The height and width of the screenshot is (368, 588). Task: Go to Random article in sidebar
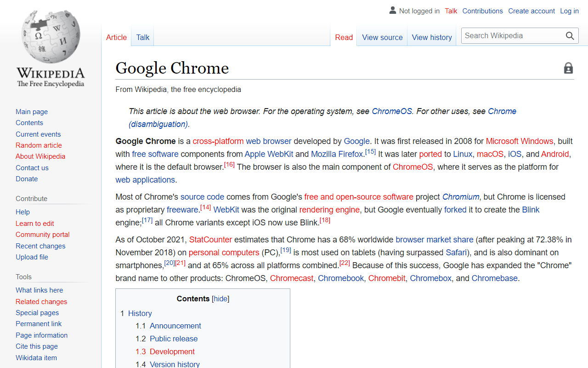click(x=39, y=145)
